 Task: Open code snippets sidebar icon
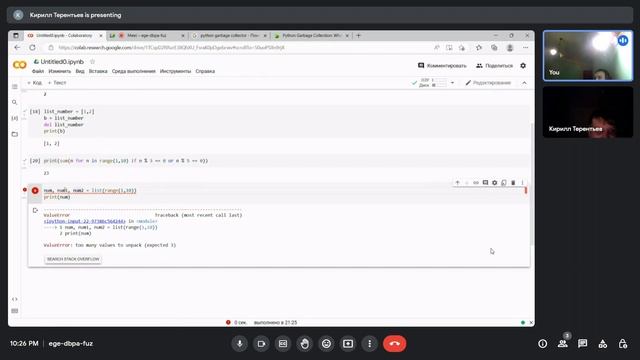pos(15,299)
